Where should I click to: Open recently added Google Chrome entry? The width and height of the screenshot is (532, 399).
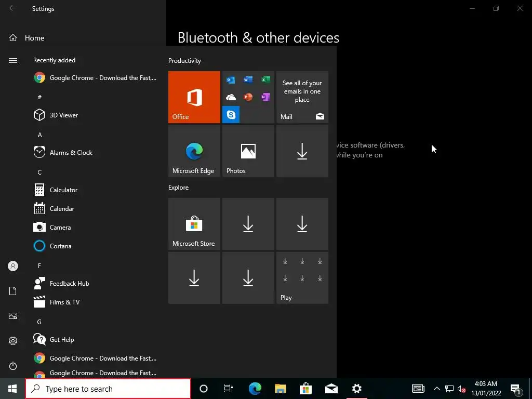pos(95,78)
